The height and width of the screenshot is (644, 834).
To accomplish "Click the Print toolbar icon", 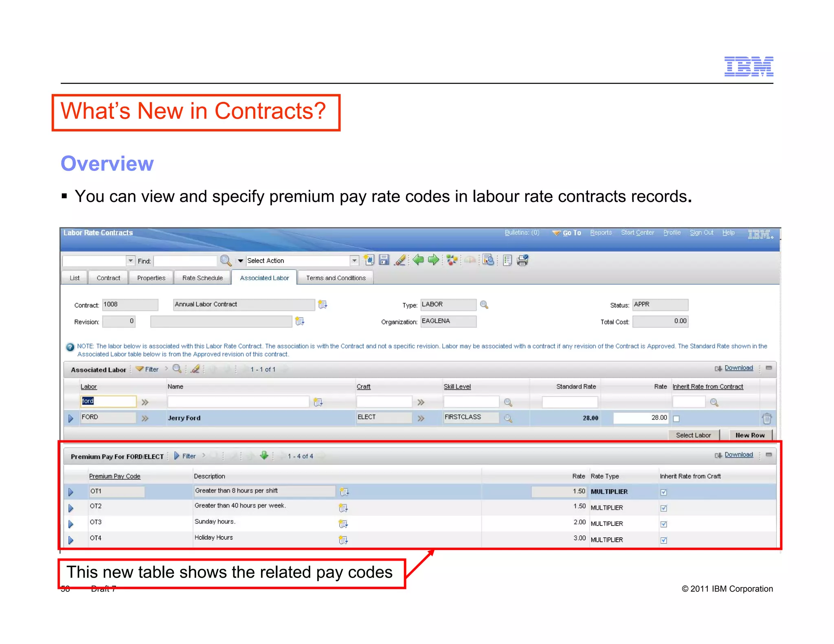I will (x=522, y=260).
